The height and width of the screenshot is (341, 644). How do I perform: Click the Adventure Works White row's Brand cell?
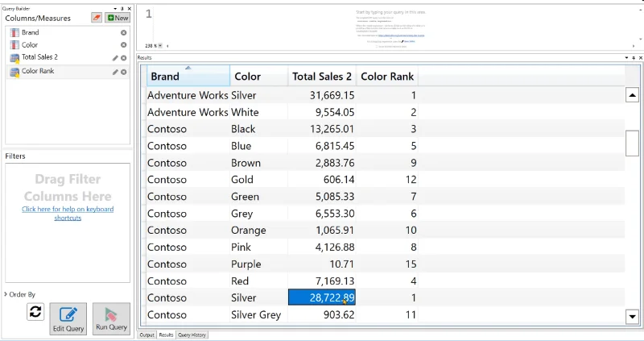pyautogui.click(x=188, y=112)
